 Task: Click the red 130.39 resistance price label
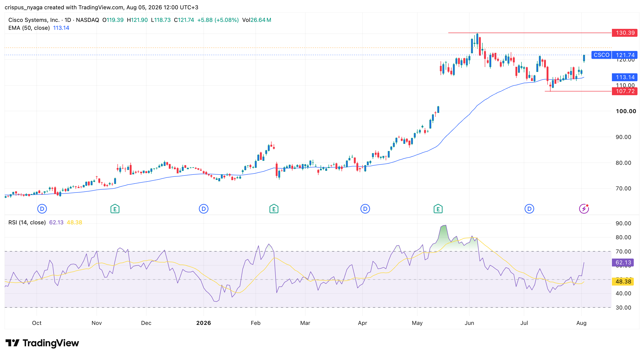[x=624, y=33]
